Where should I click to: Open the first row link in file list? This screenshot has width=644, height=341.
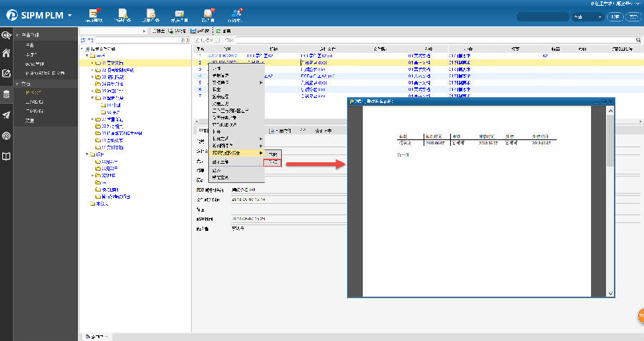click(x=222, y=55)
